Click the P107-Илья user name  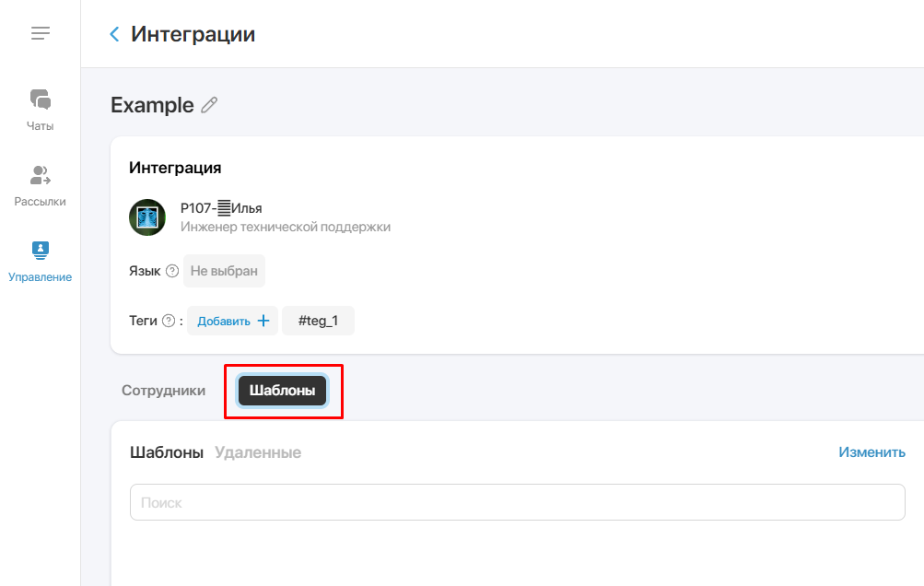(221, 208)
